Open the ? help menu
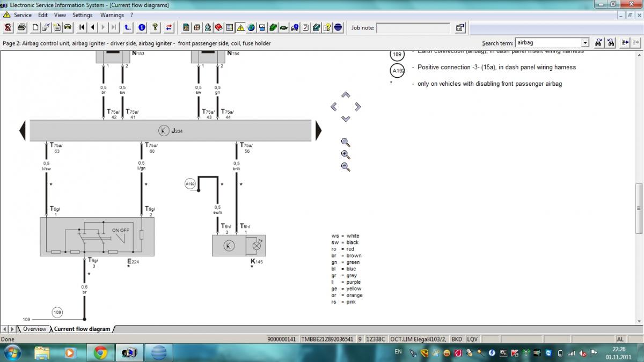644x362 pixels. 131,15
